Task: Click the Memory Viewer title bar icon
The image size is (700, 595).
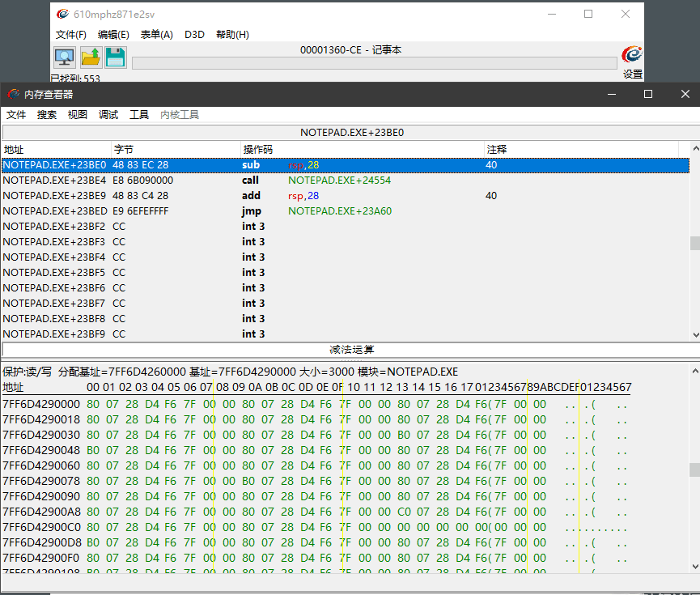Action: [14, 94]
